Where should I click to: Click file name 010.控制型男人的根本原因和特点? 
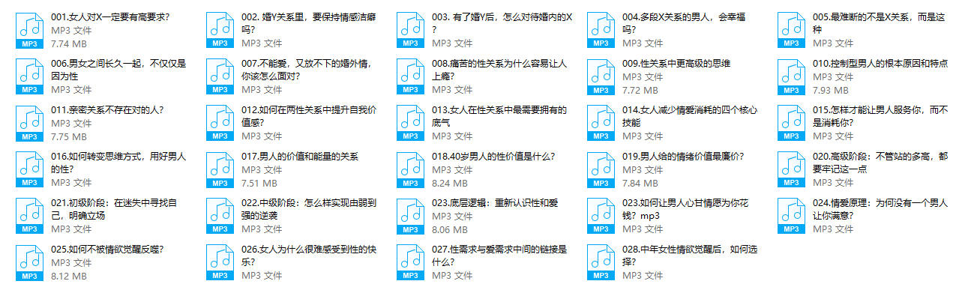pos(881,64)
